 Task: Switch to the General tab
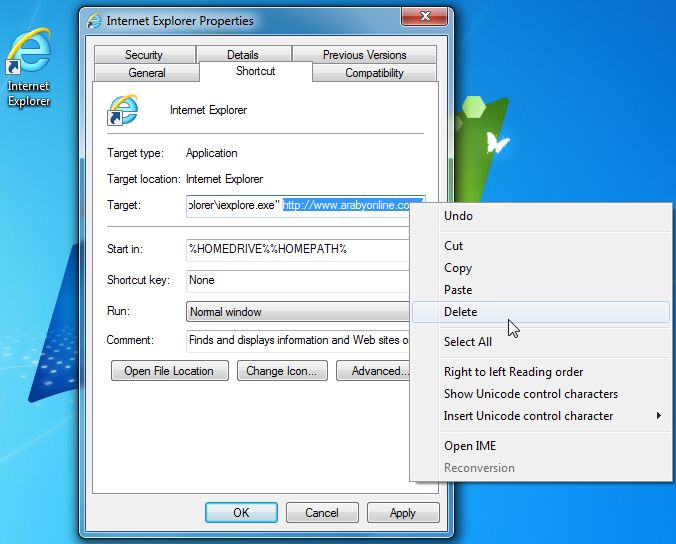[147, 72]
